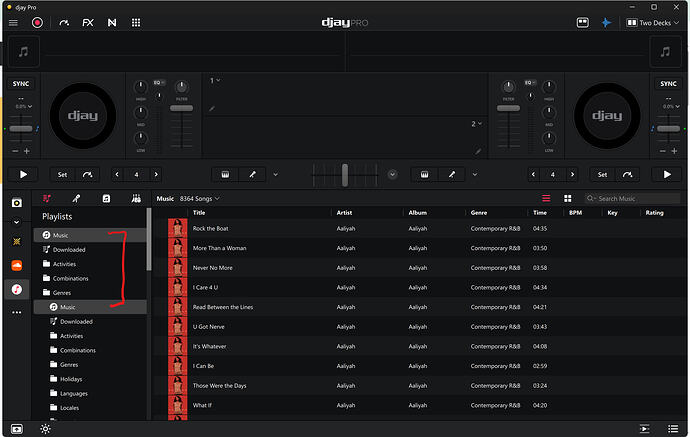Click the right deck pitch minus button
Screen dimensions: 690x437
pyautogui.click(x=662, y=151)
